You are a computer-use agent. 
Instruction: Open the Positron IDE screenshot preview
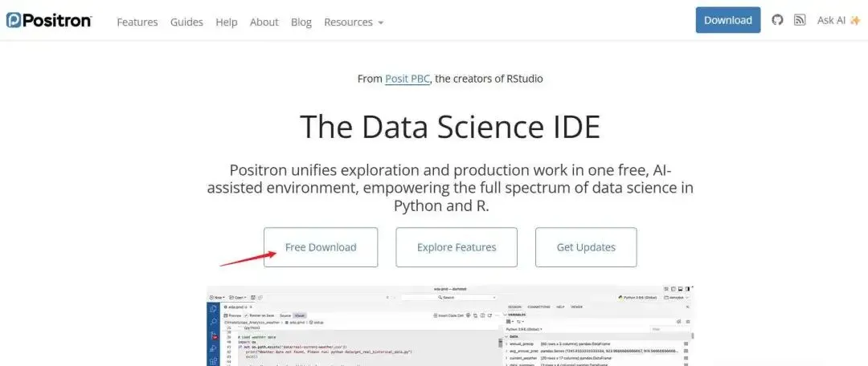[x=450, y=326]
